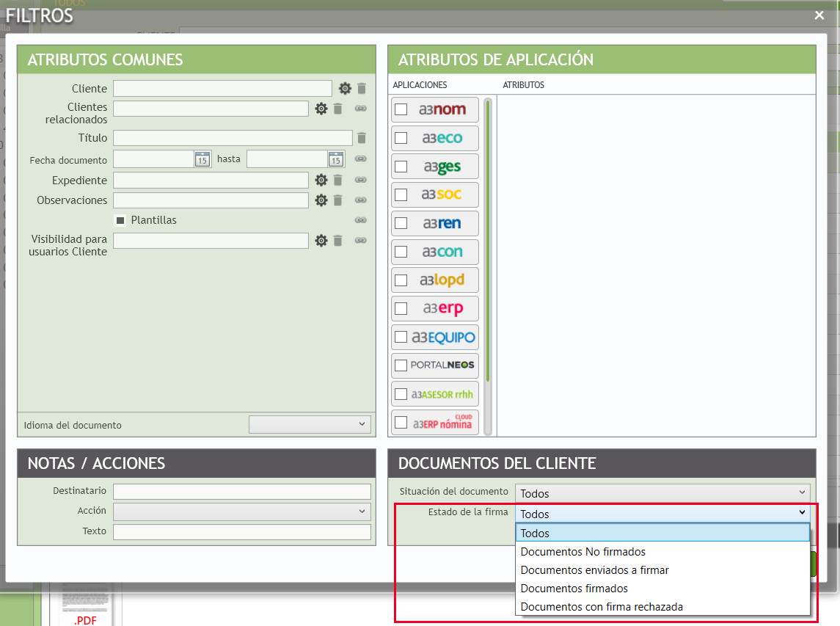840x626 pixels.
Task: Check the a3eco application checkbox
Action: point(401,138)
